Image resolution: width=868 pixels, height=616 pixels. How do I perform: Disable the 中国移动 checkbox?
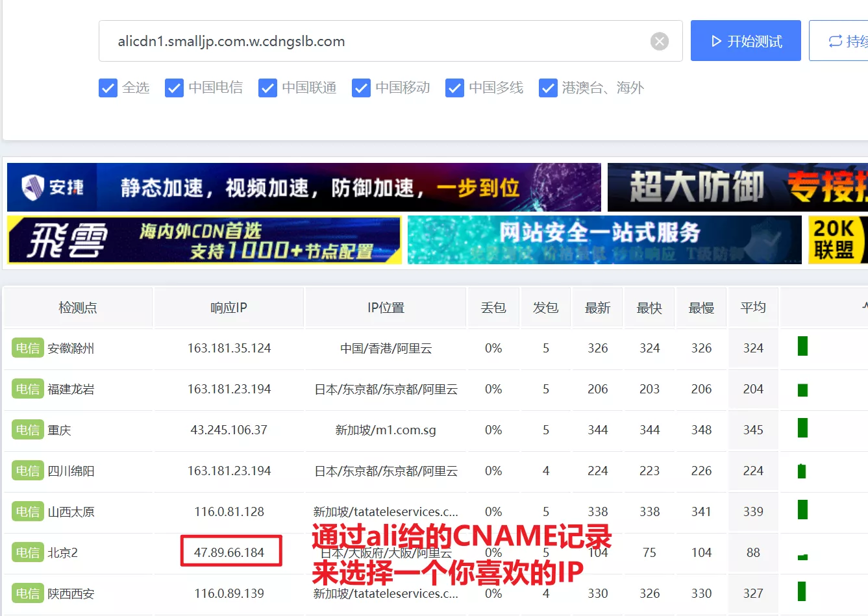361,88
